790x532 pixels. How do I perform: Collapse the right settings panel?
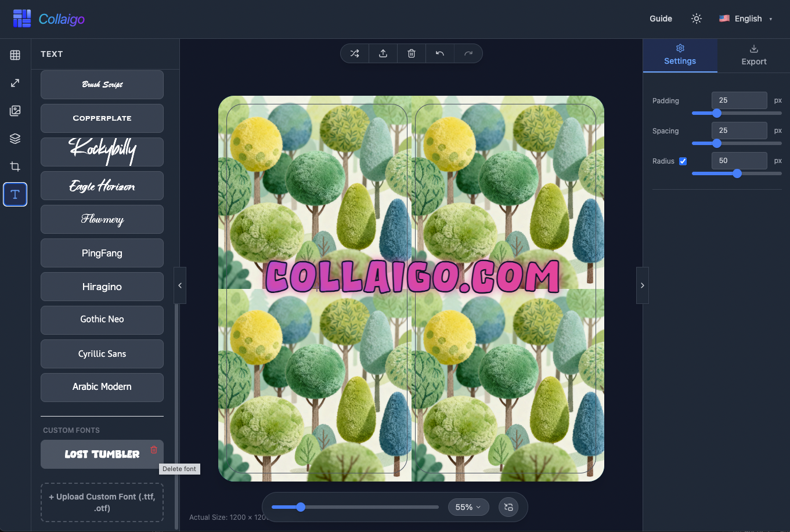(x=642, y=285)
